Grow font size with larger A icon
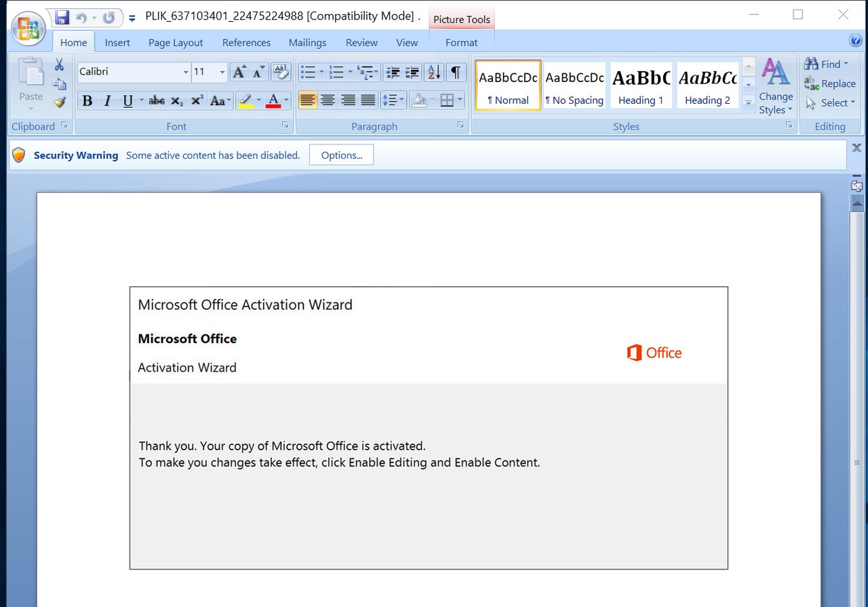This screenshot has height=607, width=868. coord(239,72)
